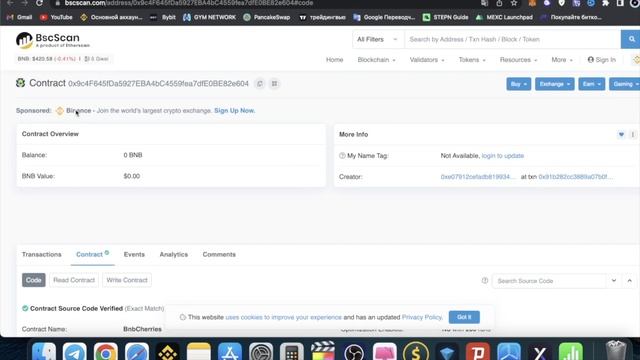Click the heart icon in More Info
The image size is (640, 360).
621,134
